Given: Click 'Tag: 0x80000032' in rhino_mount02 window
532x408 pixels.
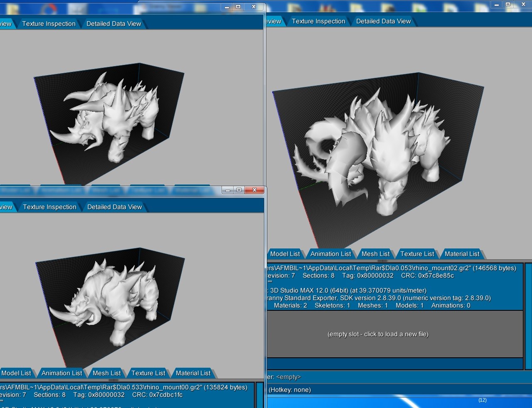Looking at the screenshot, I should (368, 275).
